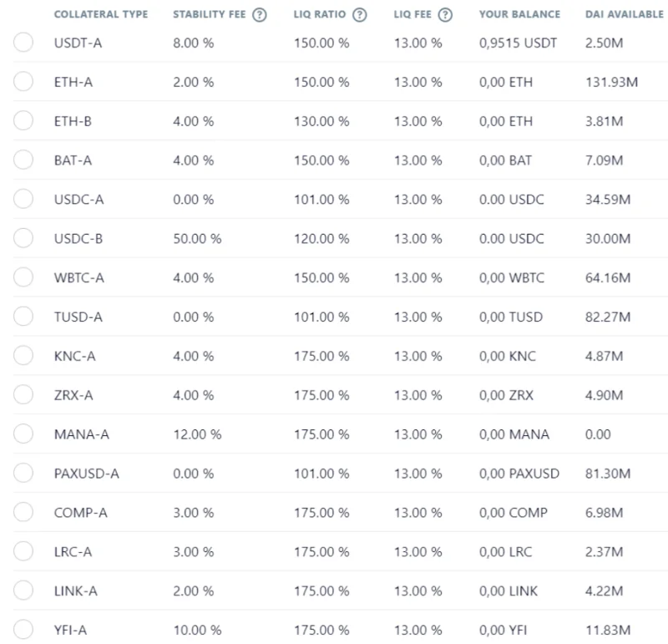The height and width of the screenshot is (644, 668).
Task: Select the LINK-A radio button
Action: point(23,591)
